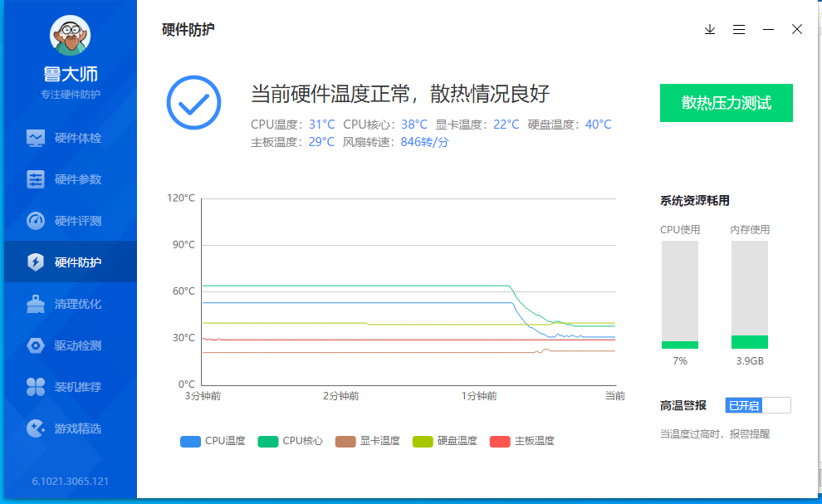Open the 装机推荐 four-squares icon
Viewport: 822px width, 504px height.
(36, 387)
